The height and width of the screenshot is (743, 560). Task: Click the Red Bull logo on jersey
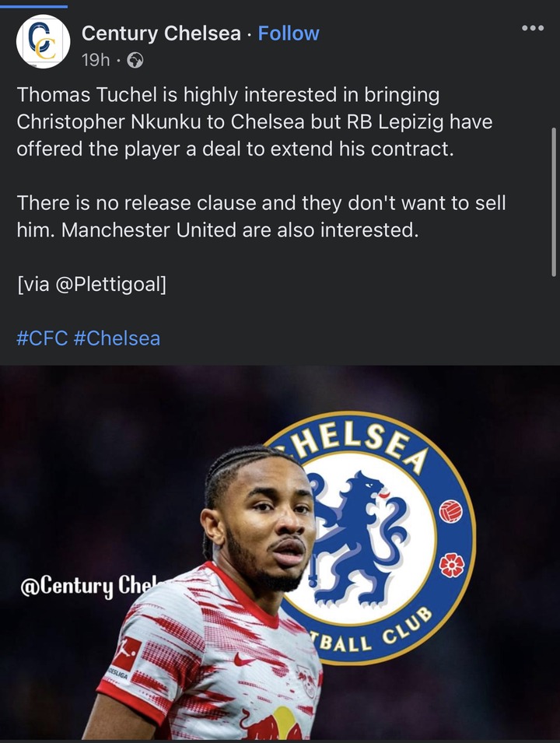[x=274, y=724]
